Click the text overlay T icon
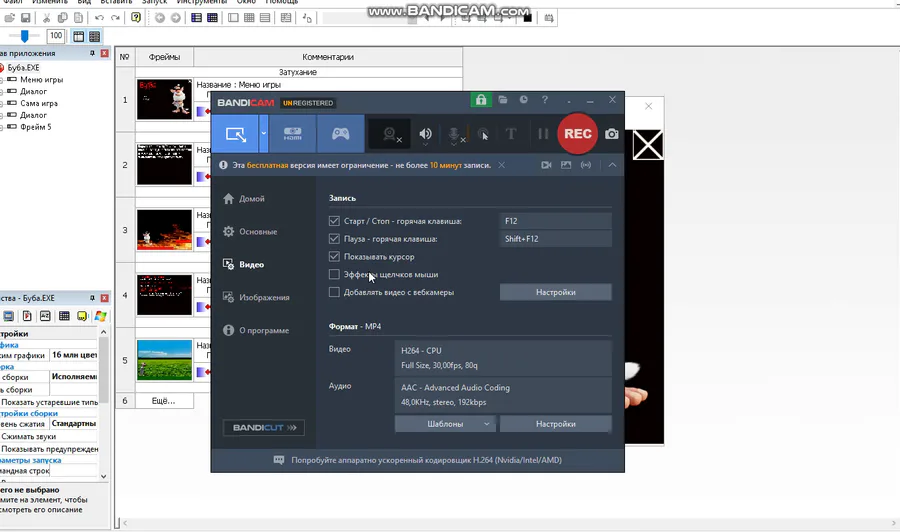 tap(510, 134)
